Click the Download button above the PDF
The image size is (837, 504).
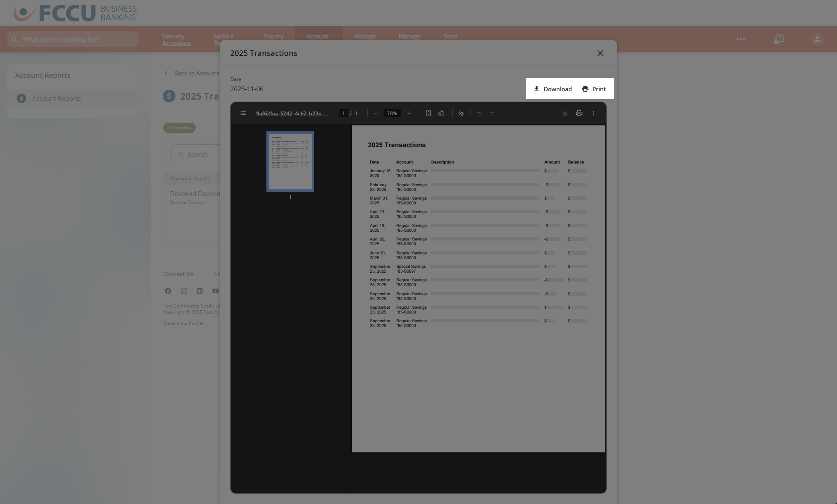(x=552, y=88)
